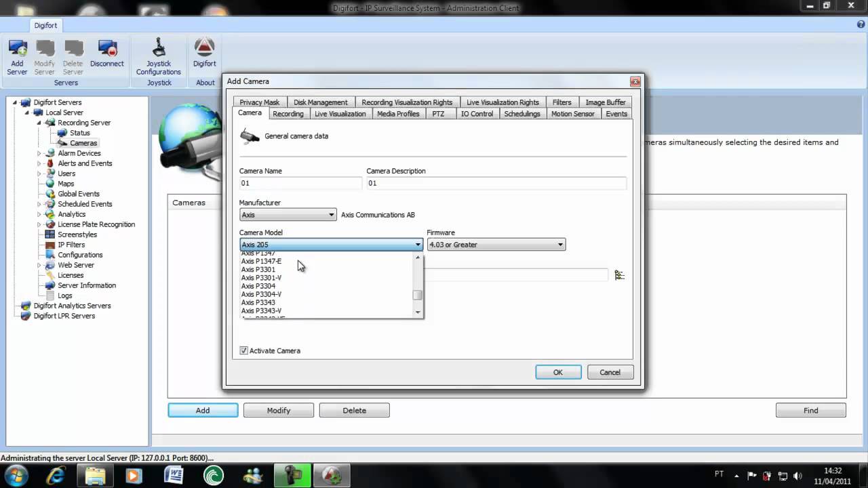Open the Camera Model dropdown arrow
Viewport: 868px width, 488px height.
pyautogui.click(x=418, y=245)
